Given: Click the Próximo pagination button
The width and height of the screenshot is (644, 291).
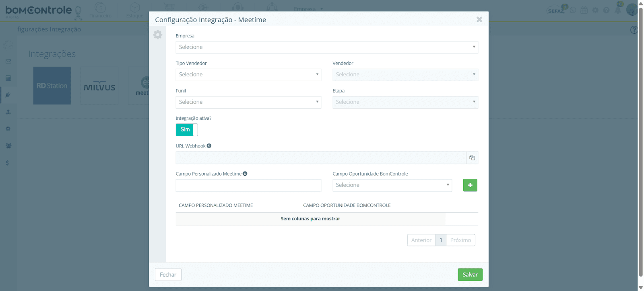Looking at the screenshot, I should click(460, 240).
